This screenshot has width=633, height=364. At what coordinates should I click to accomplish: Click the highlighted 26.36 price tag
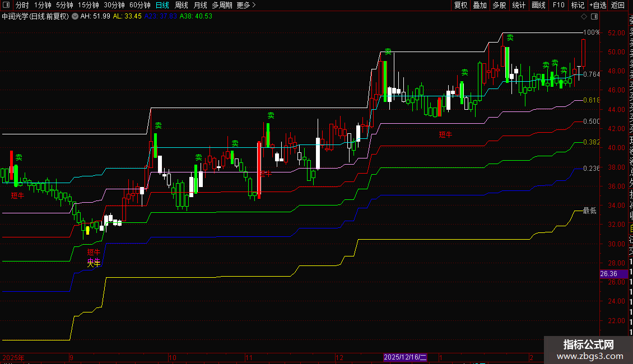point(613,274)
